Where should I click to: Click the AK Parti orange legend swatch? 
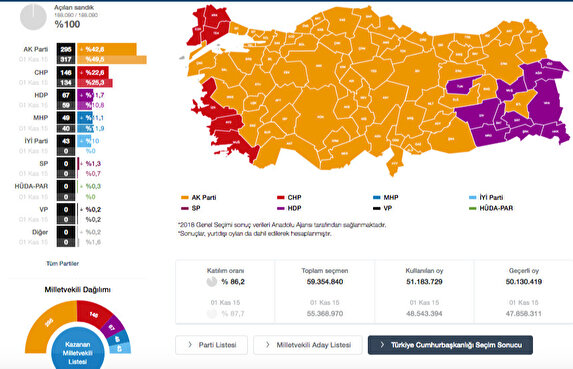[x=185, y=198]
